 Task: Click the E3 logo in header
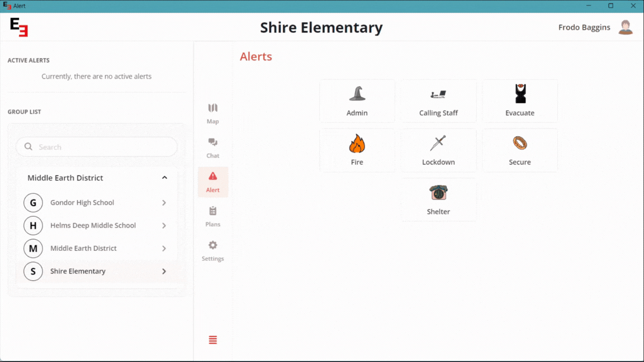pos(19,27)
